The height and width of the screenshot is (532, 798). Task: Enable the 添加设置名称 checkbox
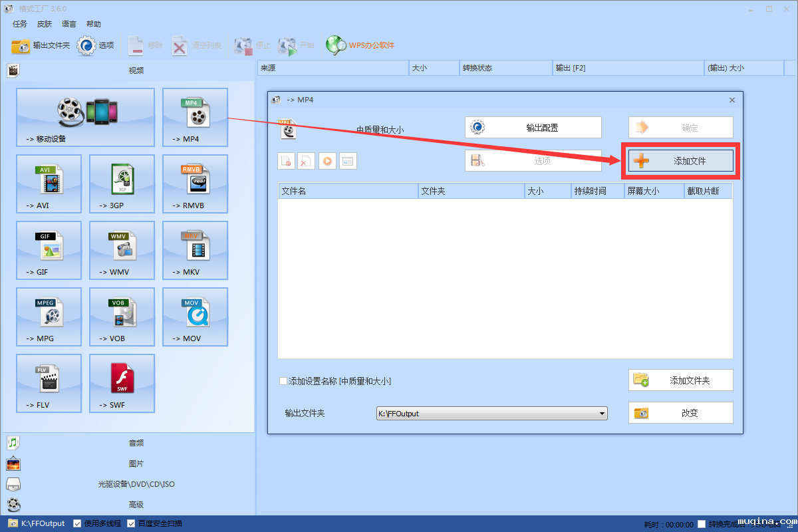(x=284, y=382)
